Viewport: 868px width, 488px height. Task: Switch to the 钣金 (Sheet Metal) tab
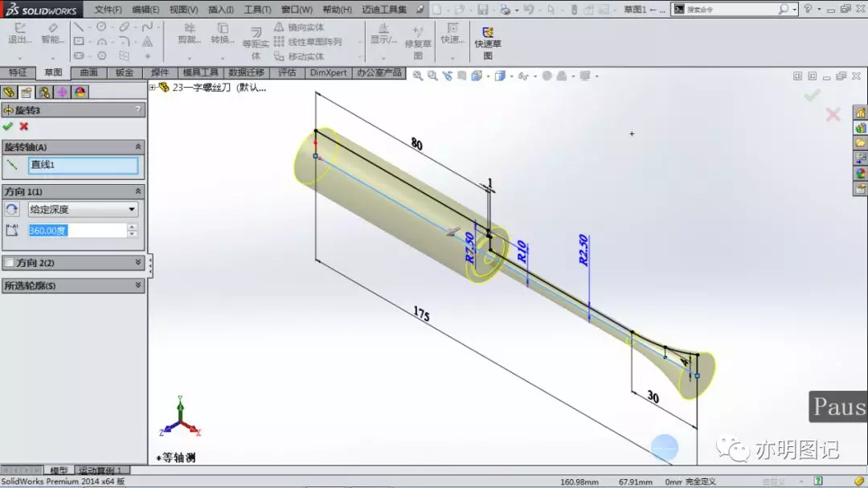124,72
